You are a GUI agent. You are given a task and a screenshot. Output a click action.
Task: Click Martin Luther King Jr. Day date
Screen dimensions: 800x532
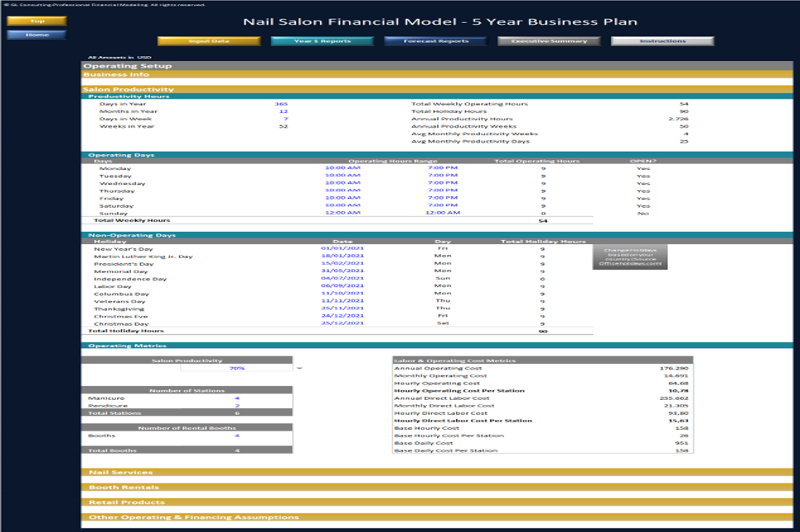click(x=342, y=256)
